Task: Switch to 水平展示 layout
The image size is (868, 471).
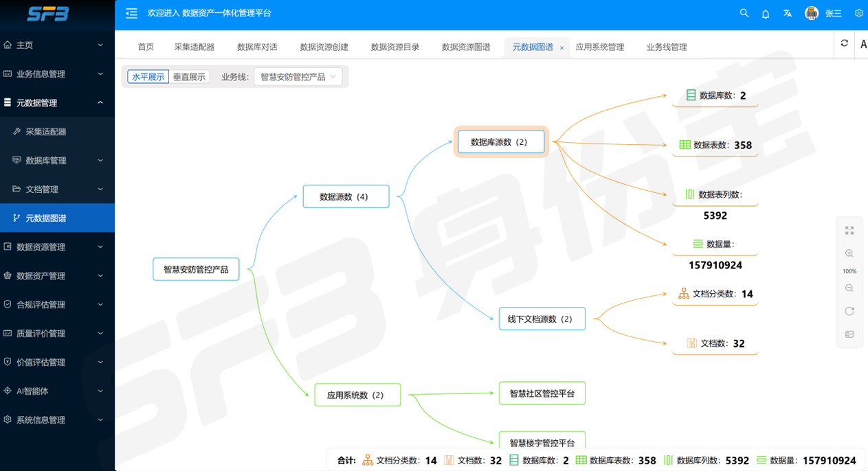Action: (x=148, y=77)
